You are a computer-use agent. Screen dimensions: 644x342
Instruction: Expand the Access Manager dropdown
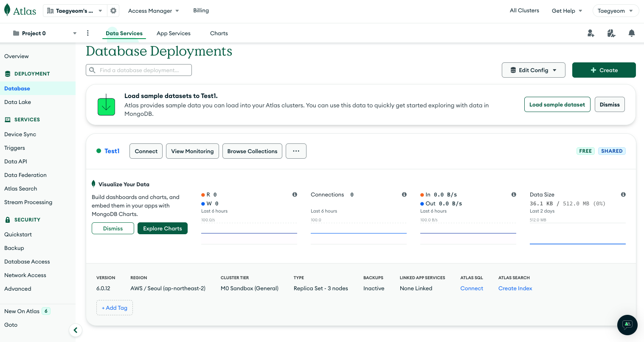coord(154,11)
